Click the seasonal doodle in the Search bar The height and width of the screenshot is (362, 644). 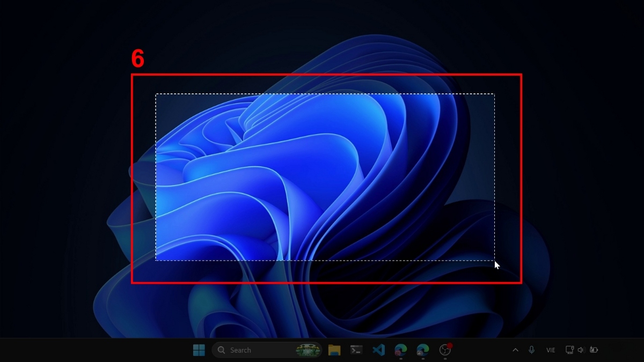click(x=306, y=350)
